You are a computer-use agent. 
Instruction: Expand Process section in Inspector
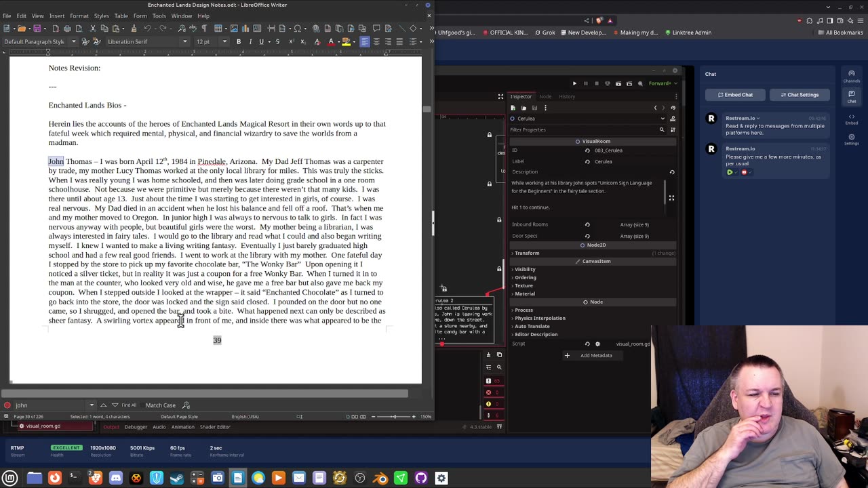tap(524, 310)
